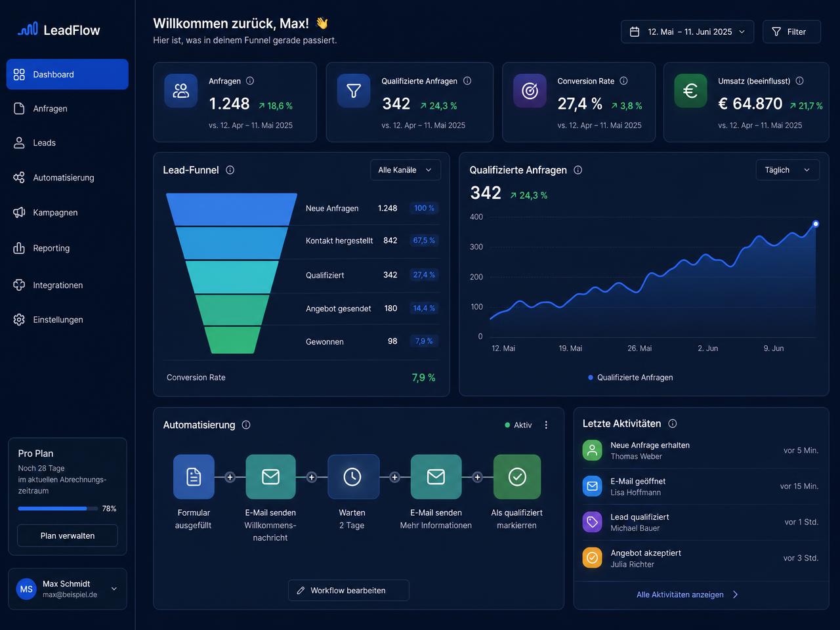This screenshot has height=630, width=840.
Task: Click the info icon beside Conversion Rate card title
Action: point(623,81)
